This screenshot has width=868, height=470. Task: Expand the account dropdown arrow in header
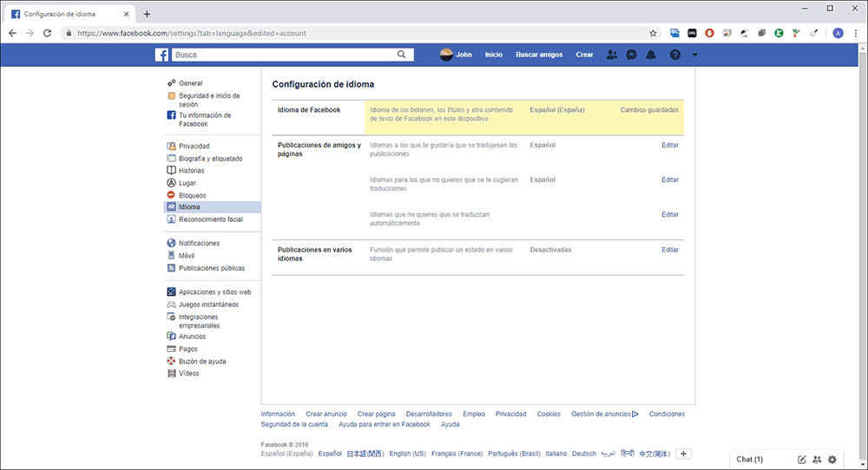694,55
